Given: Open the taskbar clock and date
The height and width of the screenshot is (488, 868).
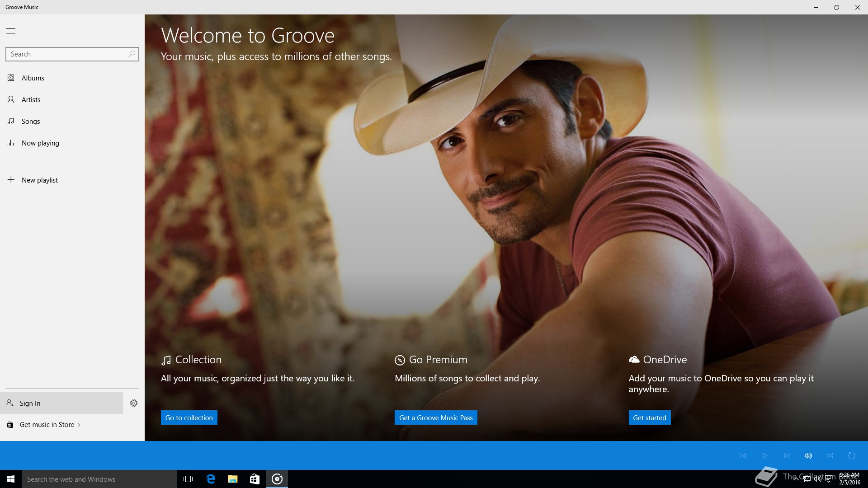Looking at the screenshot, I should (x=849, y=479).
